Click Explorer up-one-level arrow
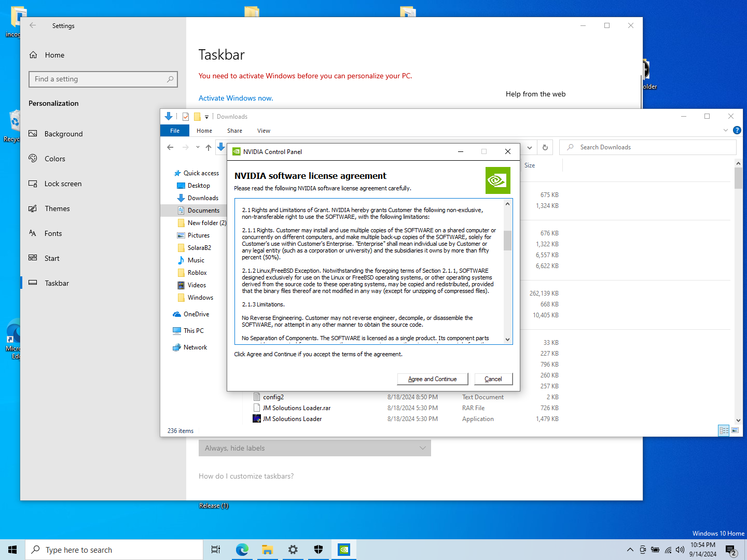Image resolution: width=747 pixels, height=560 pixels. pyautogui.click(x=209, y=147)
